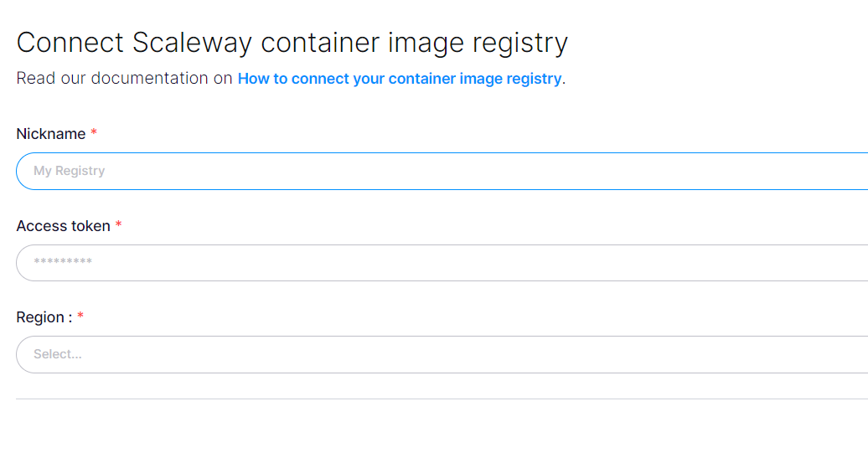
Task: Click the Region field label
Action: tap(44, 317)
